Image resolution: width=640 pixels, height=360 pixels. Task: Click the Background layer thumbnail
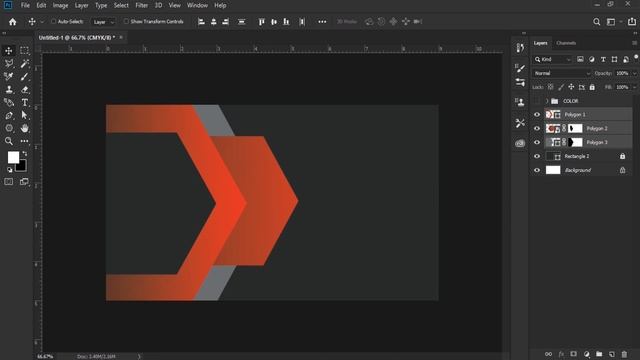(553, 170)
